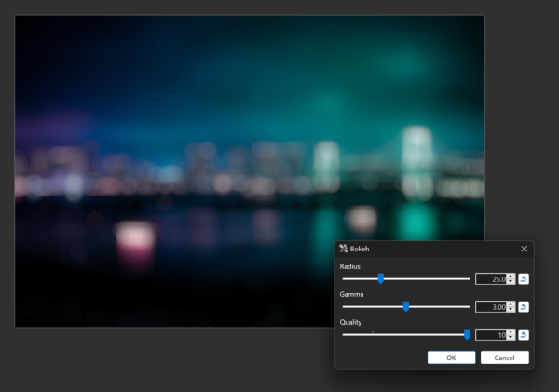Image resolution: width=559 pixels, height=392 pixels.
Task: Reset the Quality value to default
Action: [524, 334]
